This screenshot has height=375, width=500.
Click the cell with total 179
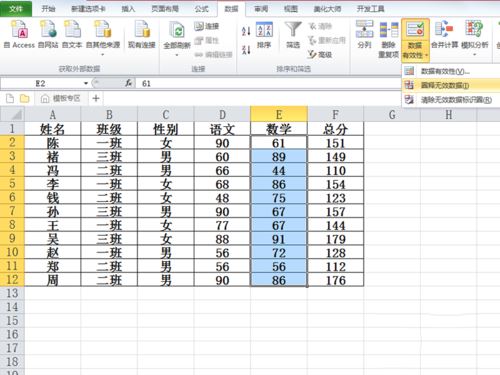click(x=335, y=239)
